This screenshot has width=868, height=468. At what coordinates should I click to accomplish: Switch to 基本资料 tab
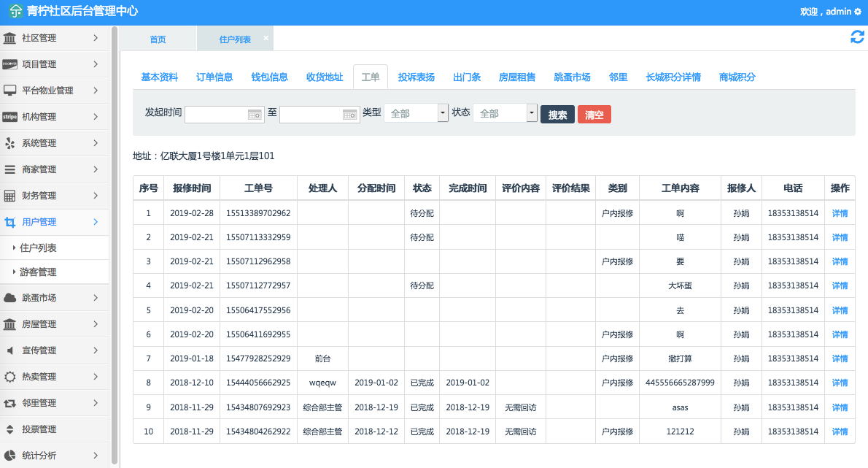coord(160,77)
